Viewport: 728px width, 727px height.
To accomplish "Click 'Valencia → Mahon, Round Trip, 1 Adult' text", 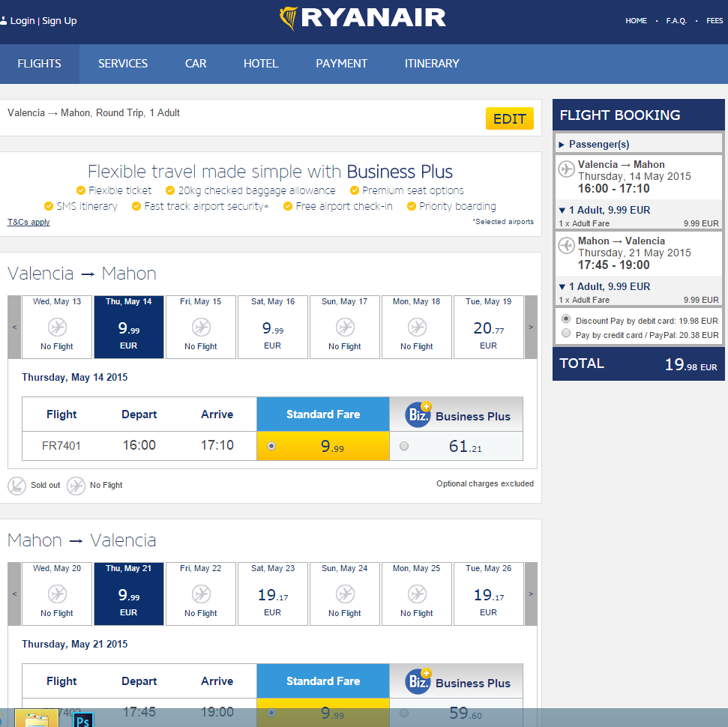I will [93, 113].
